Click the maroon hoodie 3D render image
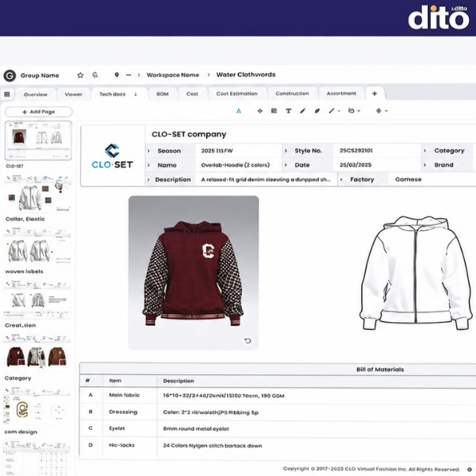Image resolution: width=476 pixels, height=476 pixels. (x=194, y=273)
